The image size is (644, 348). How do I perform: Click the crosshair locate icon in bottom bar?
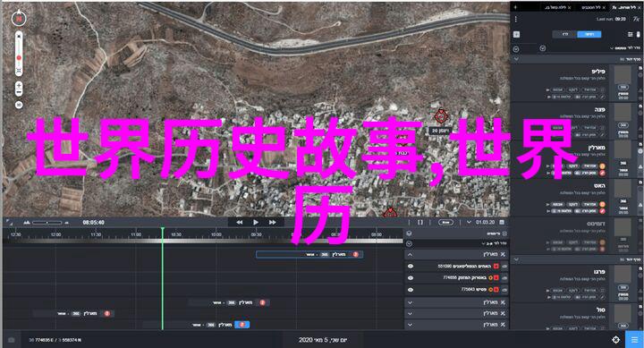tap(615, 340)
